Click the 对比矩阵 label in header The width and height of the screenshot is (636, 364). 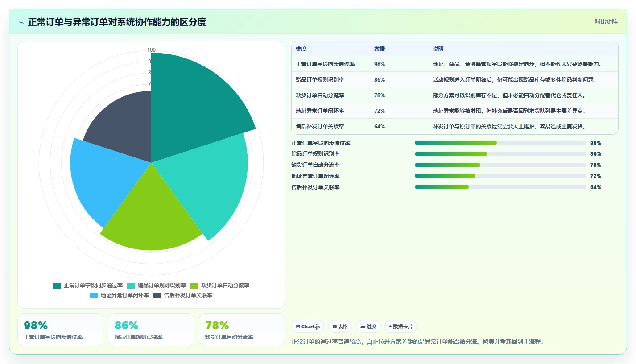pos(606,22)
